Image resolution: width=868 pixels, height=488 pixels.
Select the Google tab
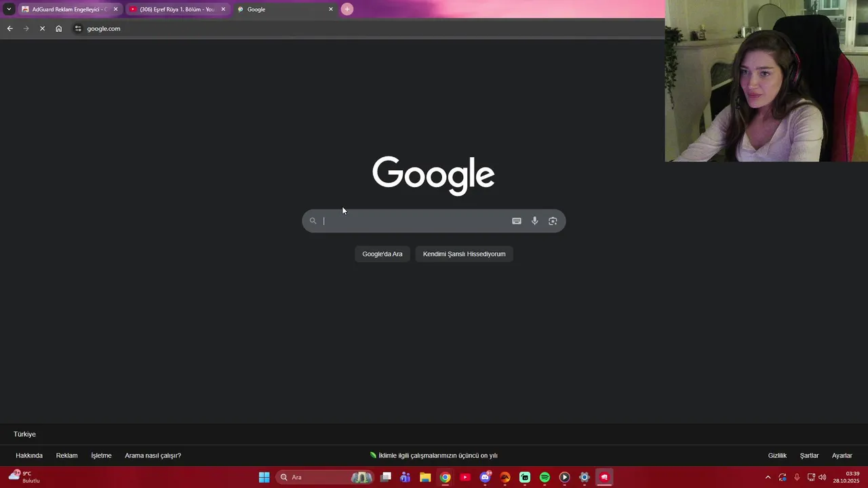pos(285,9)
